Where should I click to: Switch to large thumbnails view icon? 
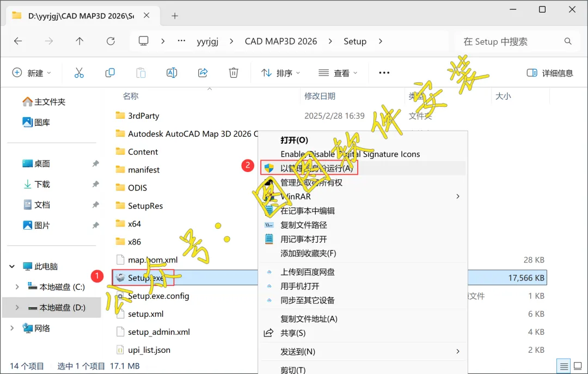pyautogui.click(x=578, y=366)
